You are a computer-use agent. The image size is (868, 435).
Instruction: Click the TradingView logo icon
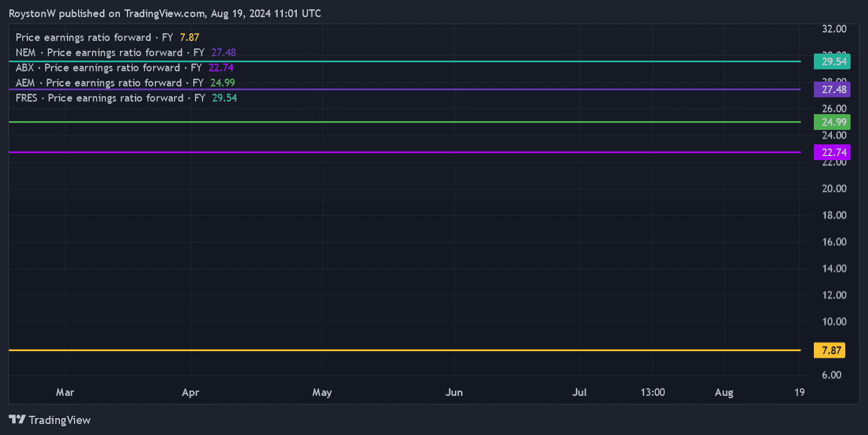click(x=17, y=419)
